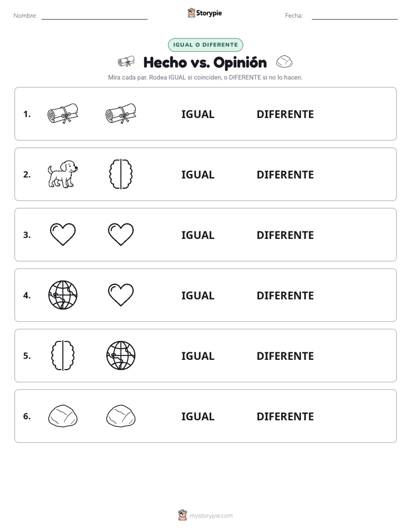
Task: Click the Storypie logo at the top
Action: tap(204, 13)
